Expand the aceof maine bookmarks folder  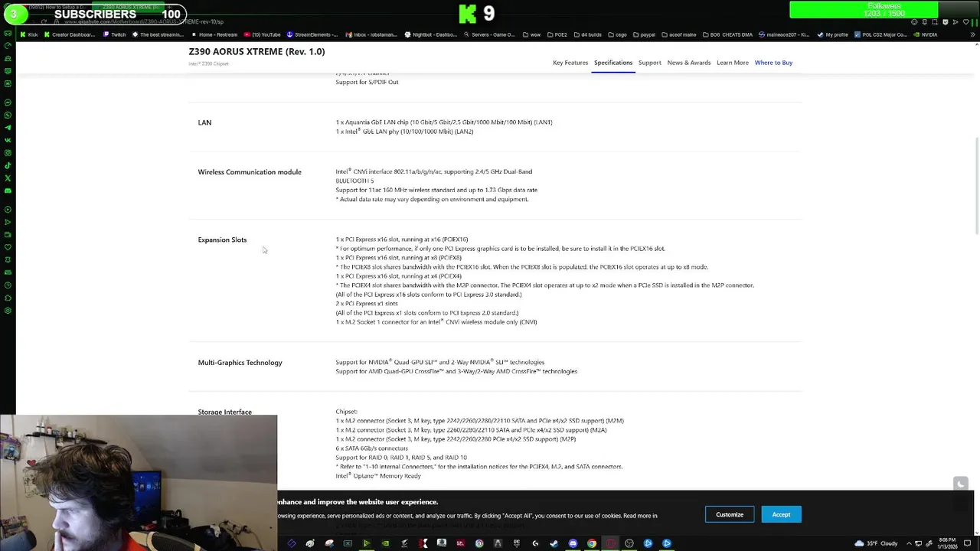679,34
